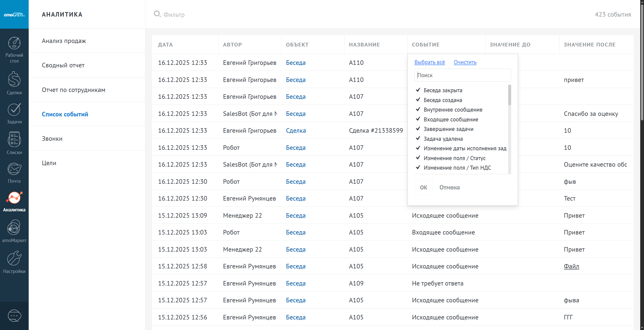Viewport: 644px width, 330px height.
Task: Open the Объект column filter header
Action: point(297,45)
